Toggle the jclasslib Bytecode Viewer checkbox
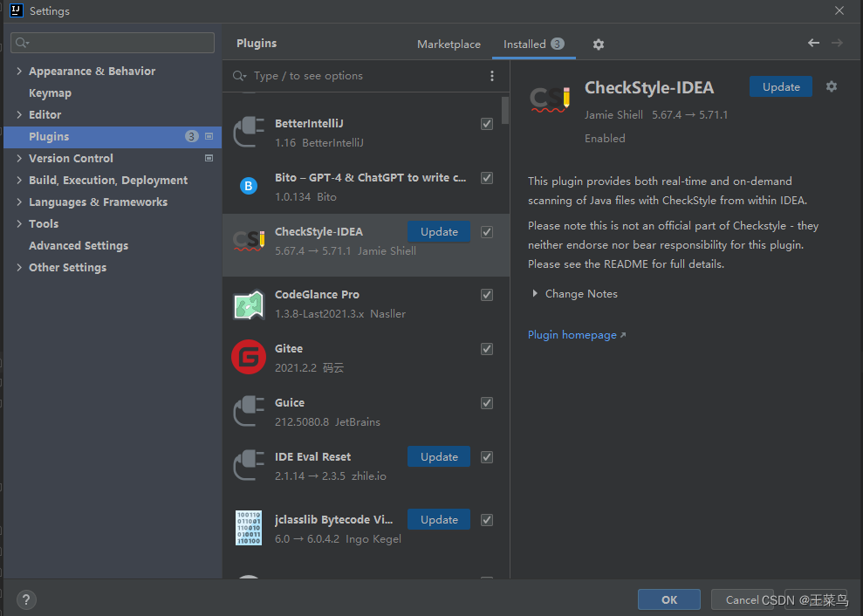This screenshot has height=616, width=863. (x=487, y=520)
